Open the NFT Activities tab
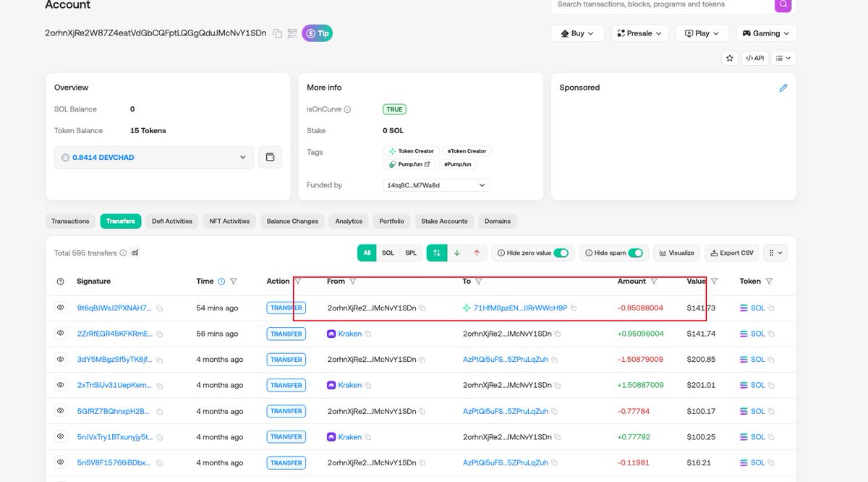This screenshot has height=482, width=868. (x=229, y=221)
